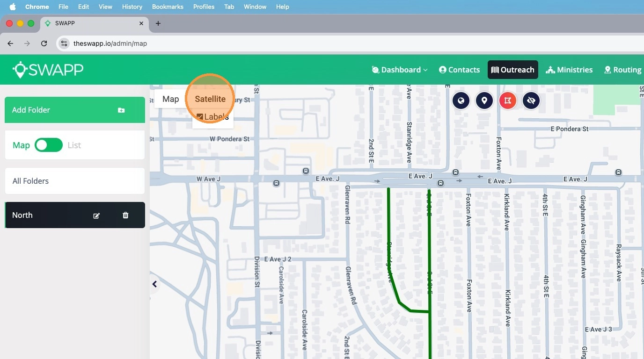Open a new browser tab

[x=158, y=23]
